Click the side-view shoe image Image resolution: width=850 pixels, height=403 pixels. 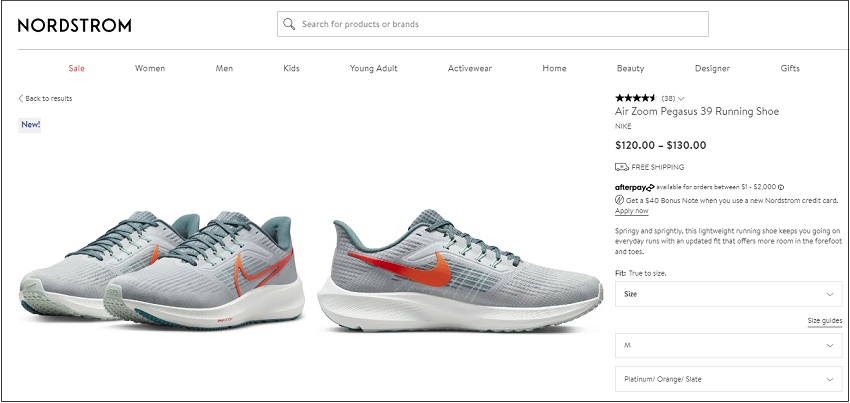[460, 270]
